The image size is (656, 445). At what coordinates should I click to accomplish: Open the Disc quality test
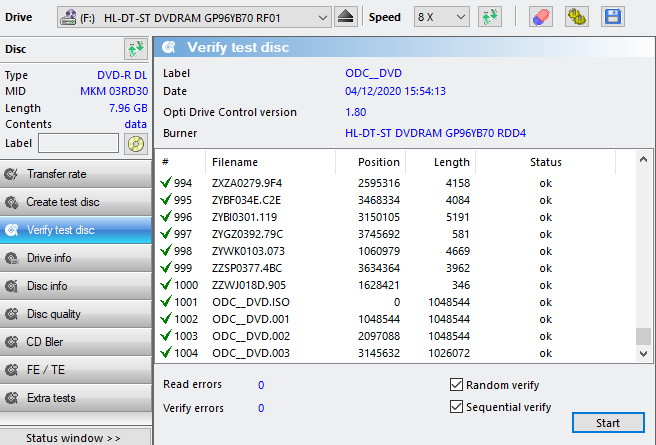tap(76, 314)
